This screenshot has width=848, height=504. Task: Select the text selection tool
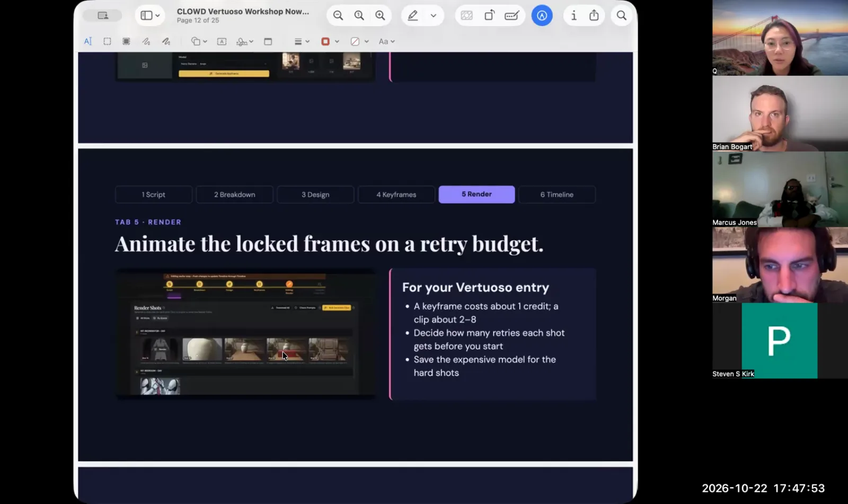click(x=88, y=41)
